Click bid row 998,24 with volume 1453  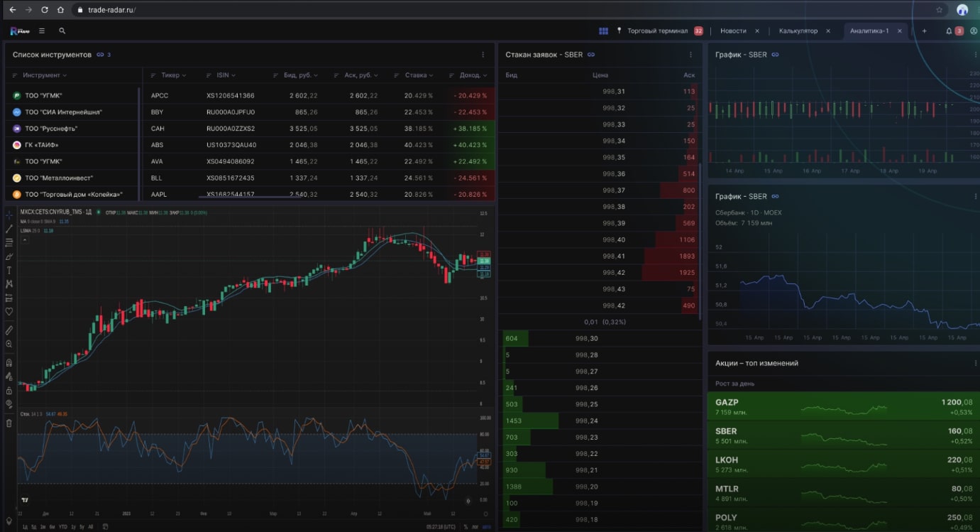[x=601, y=421]
